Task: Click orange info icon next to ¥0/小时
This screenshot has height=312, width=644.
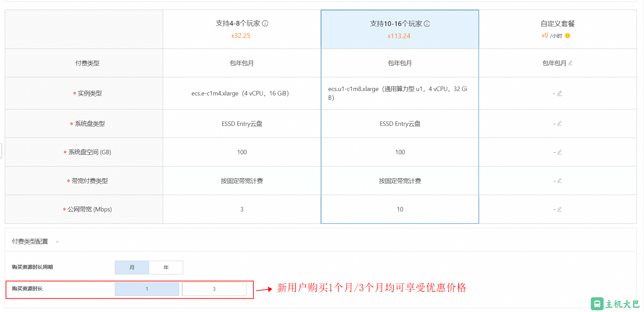Action: coord(567,36)
